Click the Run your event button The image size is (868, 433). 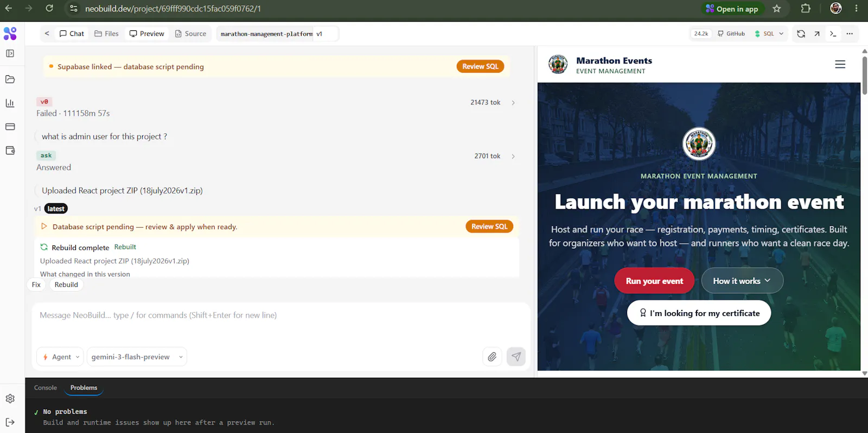pos(654,281)
